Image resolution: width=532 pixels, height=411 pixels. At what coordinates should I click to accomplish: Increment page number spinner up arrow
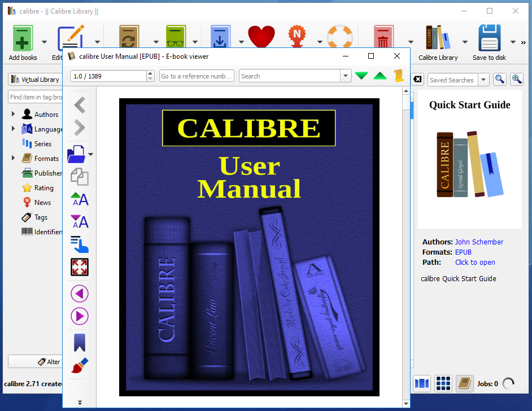click(151, 73)
